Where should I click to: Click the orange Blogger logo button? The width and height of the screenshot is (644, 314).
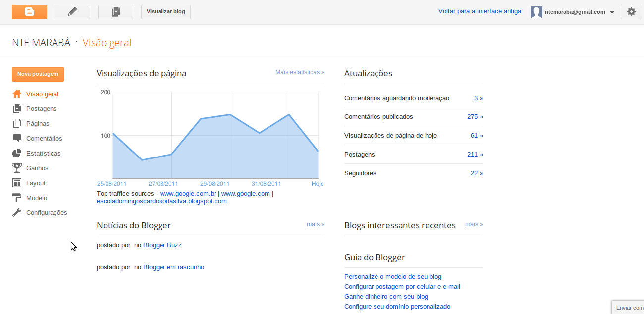[29, 12]
